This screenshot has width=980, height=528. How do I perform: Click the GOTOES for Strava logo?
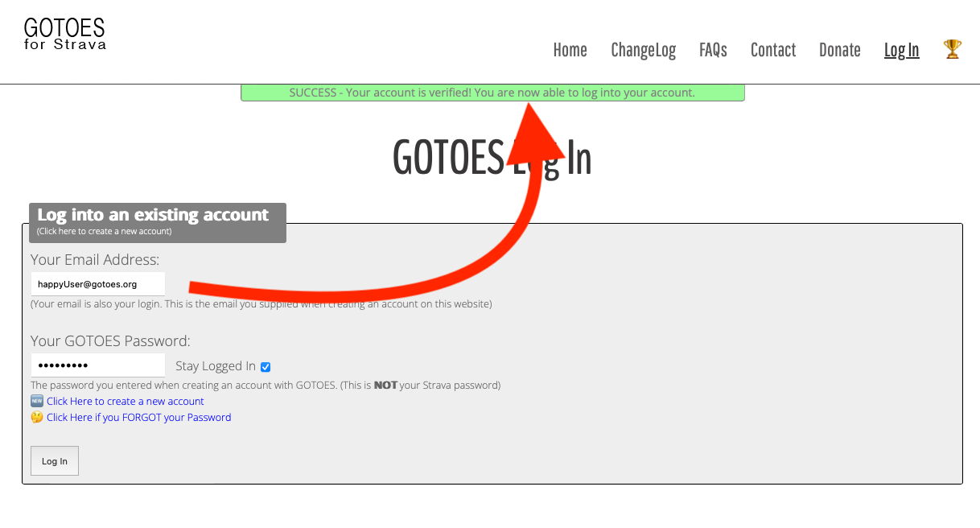(64, 35)
